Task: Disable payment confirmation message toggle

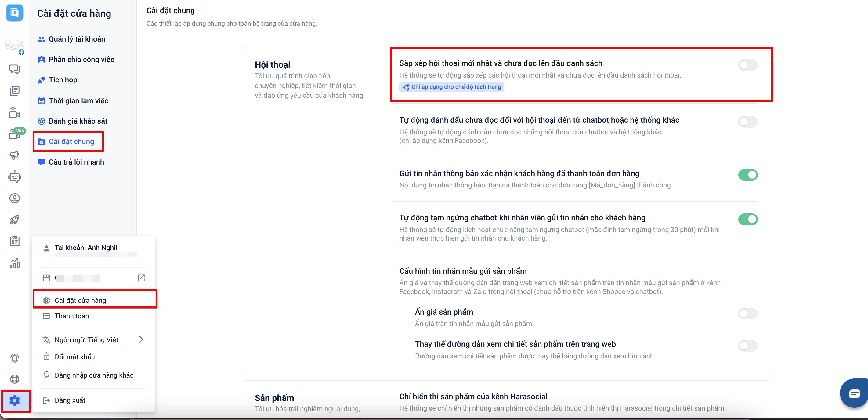Action: tap(747, 175)
